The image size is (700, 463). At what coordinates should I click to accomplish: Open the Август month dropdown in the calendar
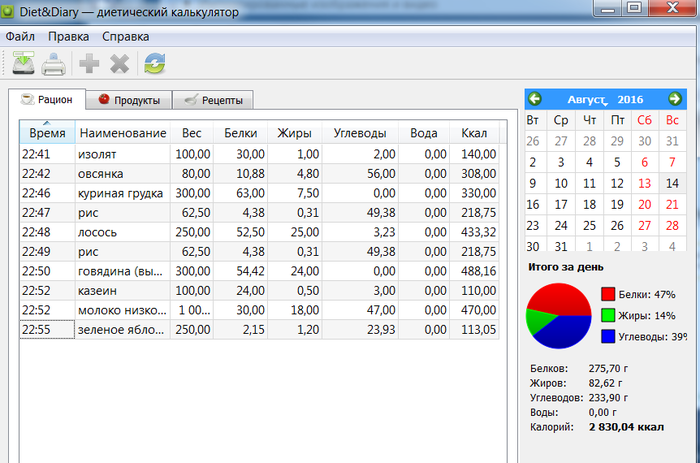pos(587,100)
